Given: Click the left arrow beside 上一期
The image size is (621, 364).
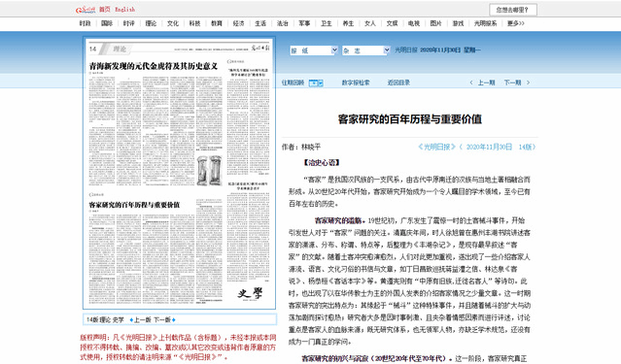Looking at the screenshot, I should click(471, 83).
